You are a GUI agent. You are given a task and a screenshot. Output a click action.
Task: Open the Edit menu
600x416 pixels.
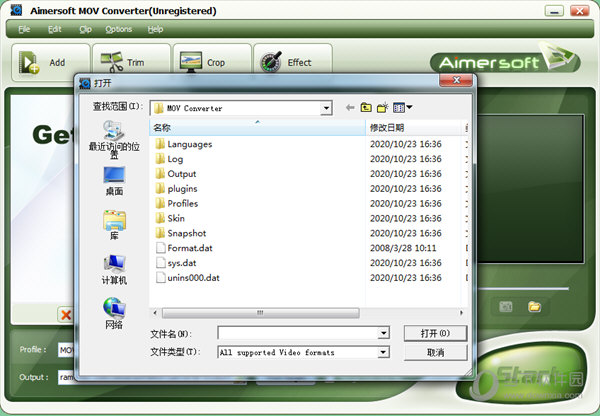pyautogui.click(x=54, y=29)
